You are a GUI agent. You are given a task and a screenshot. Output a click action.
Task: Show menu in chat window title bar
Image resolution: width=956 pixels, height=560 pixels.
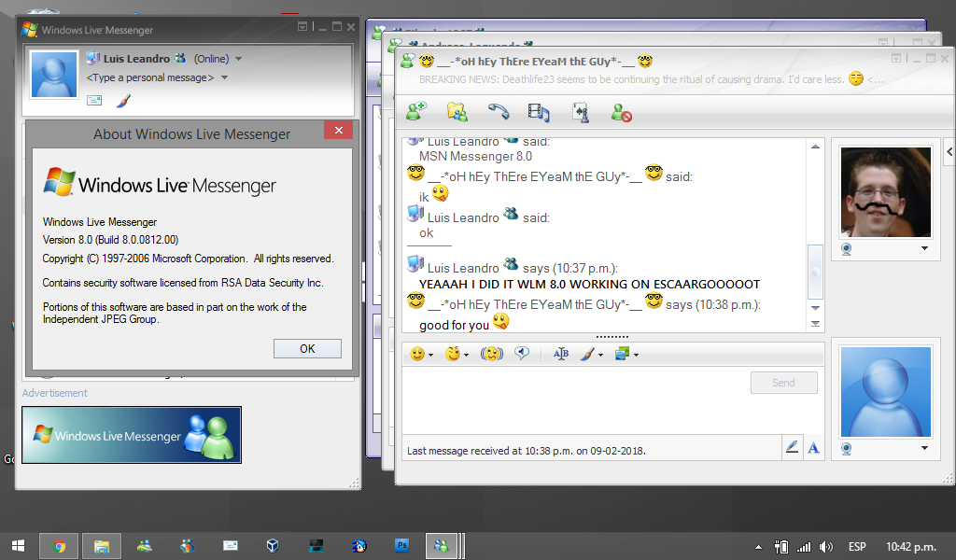(895, 58)
